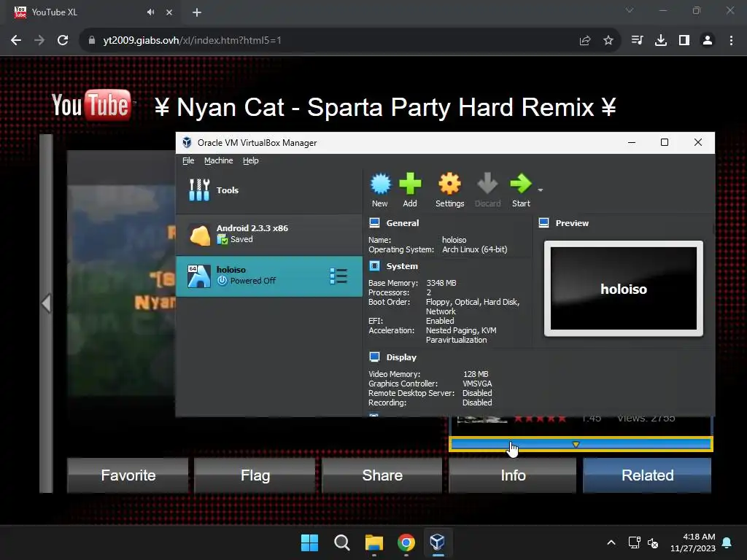Click the left arrow on YouTube XL sidebar
Image resolution: width=747 pixels, height=560 pixels.
click(46, 303)
